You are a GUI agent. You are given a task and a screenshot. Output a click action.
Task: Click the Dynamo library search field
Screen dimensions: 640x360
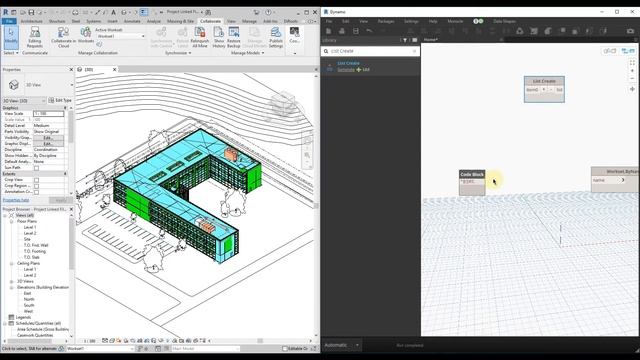(371, 51)
